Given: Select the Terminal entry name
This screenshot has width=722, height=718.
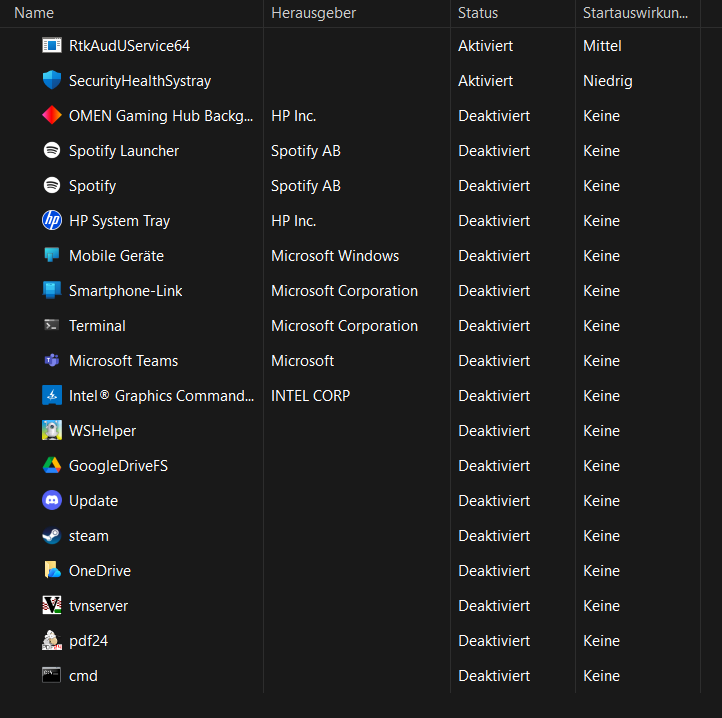Looking at the screenshot, I should coord(97,326).
